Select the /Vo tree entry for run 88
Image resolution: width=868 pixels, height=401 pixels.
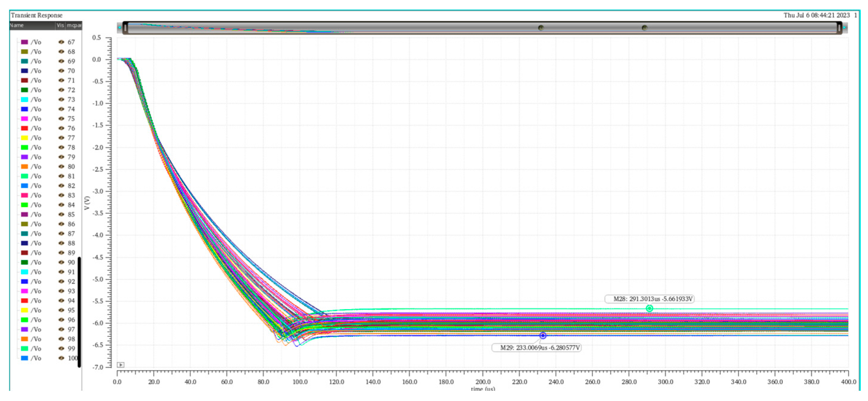click(x=36, y=243)
